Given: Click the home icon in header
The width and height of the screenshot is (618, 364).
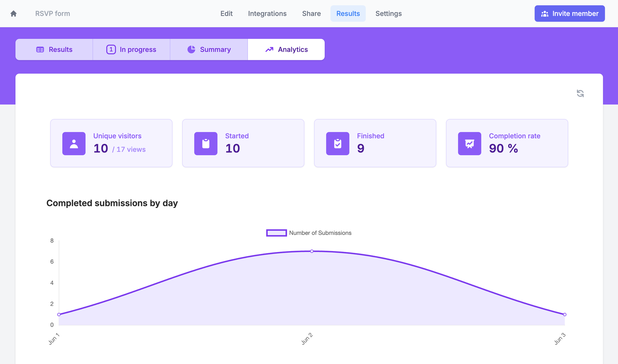Looking at the screenshot, I should pos(13,14).
